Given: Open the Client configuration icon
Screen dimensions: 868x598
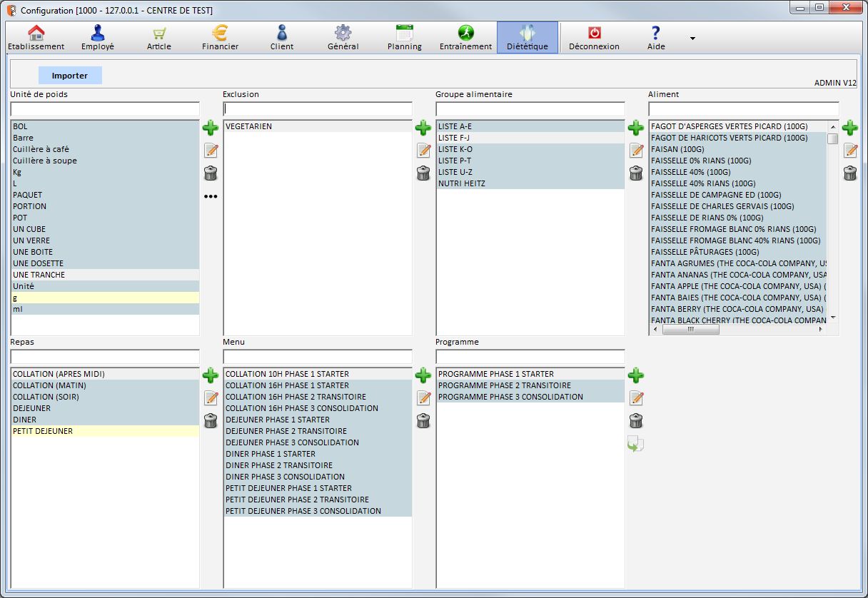Looking at the screenshot, I should pyautogui.click(x=281, y=34).
